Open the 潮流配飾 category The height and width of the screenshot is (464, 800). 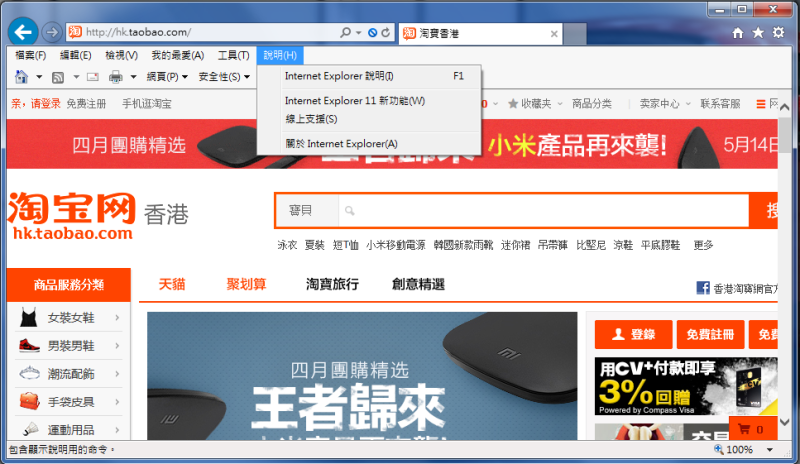point(69,374)
